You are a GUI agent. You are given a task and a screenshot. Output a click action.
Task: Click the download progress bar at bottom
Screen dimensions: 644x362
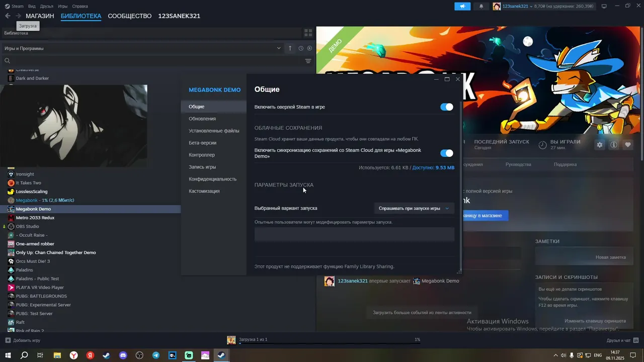click(330, 343)
